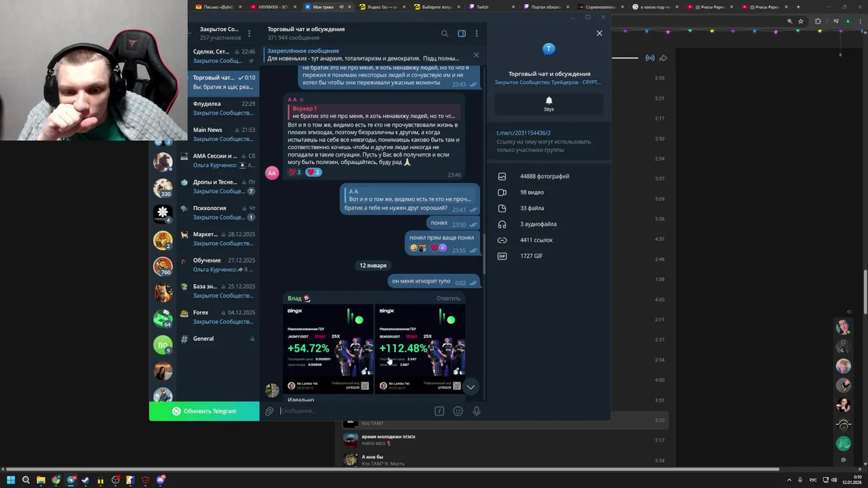Open the AMA Сессии topic
Screen dimensions: 868x488
(x=219, y=160)
